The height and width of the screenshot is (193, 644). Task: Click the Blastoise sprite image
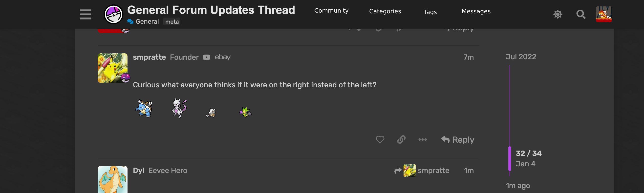[144, 108]
